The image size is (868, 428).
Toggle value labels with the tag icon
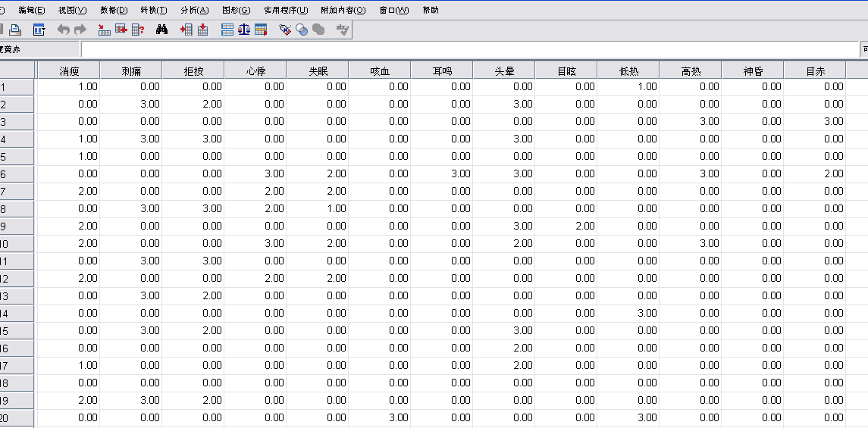click(285, 30)
